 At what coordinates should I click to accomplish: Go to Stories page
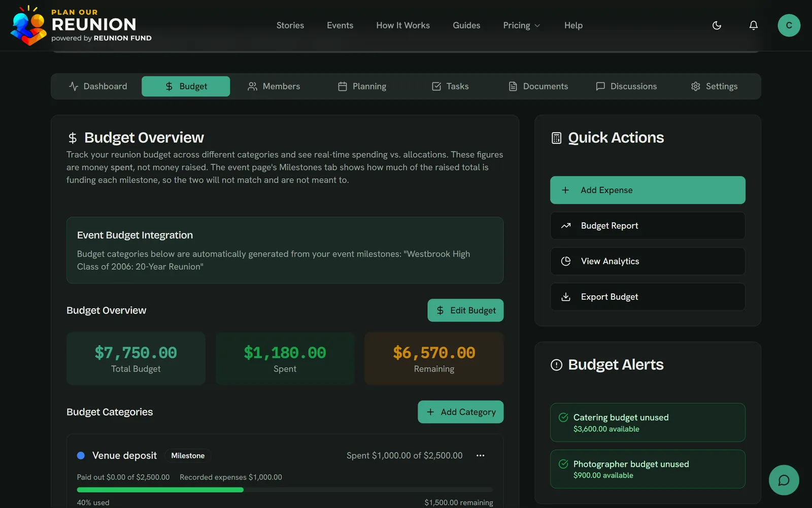290,25
